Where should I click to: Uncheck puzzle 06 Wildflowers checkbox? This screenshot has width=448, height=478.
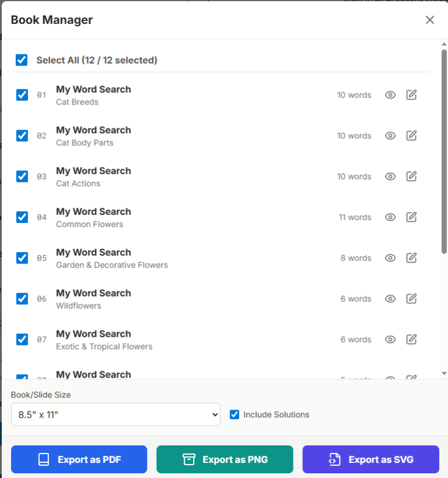pyautogui.click(x=22, y=299)
